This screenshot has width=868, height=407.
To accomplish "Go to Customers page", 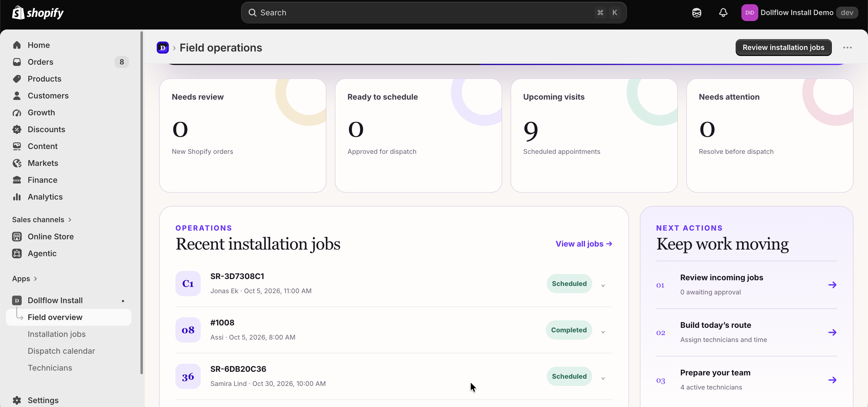I will tap(69, 96).
